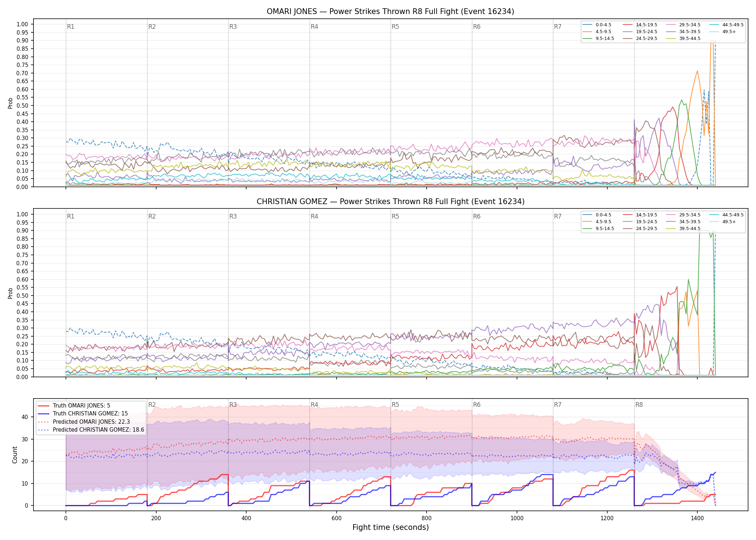Click x-axis tick label '1200'
756x540 pixels.
(607, 518)
